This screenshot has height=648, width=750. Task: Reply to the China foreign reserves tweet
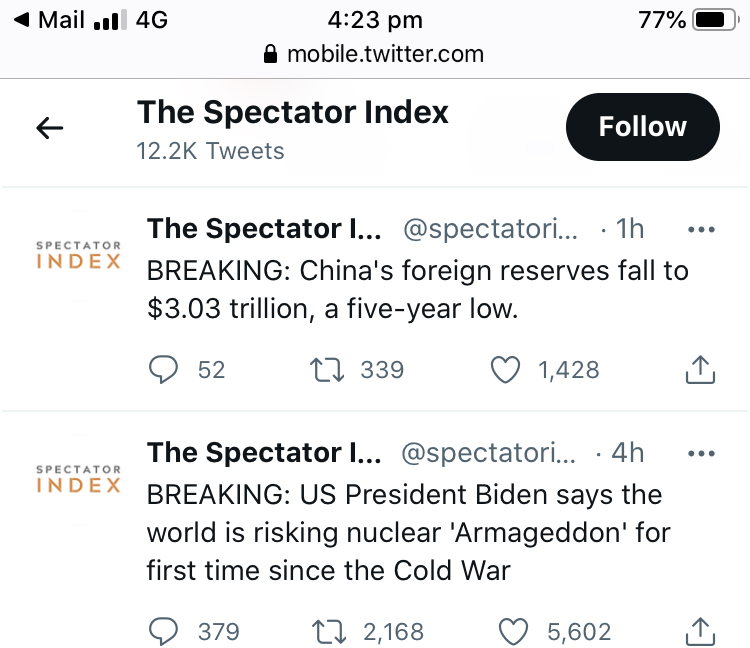[163, 370]
